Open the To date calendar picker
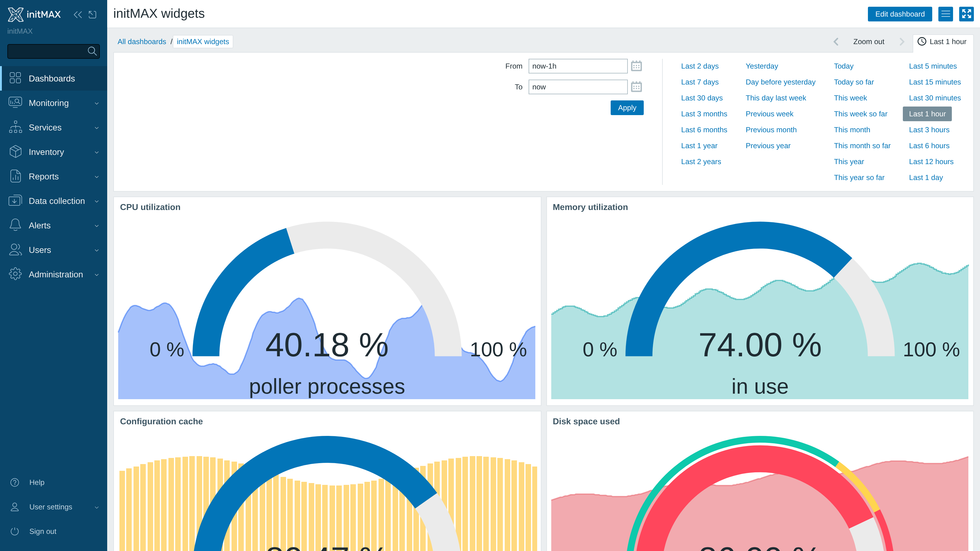The image size is (980, 551). click(636, 87)
